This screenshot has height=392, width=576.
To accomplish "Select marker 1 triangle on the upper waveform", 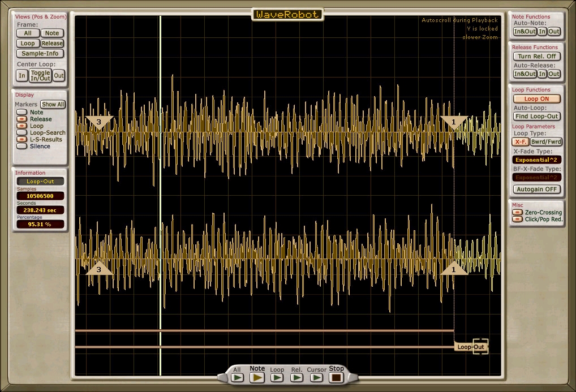I will 454,123.
